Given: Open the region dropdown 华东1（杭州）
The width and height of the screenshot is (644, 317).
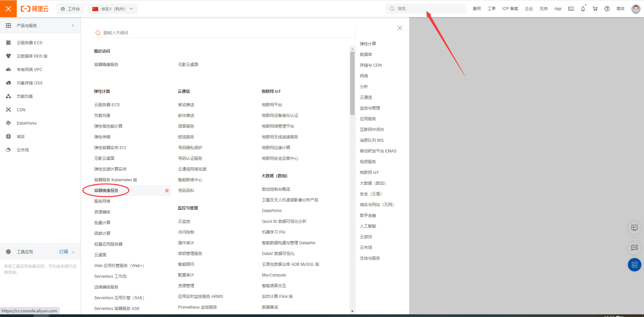Looking at the screenshot, I should coord(112,9).
